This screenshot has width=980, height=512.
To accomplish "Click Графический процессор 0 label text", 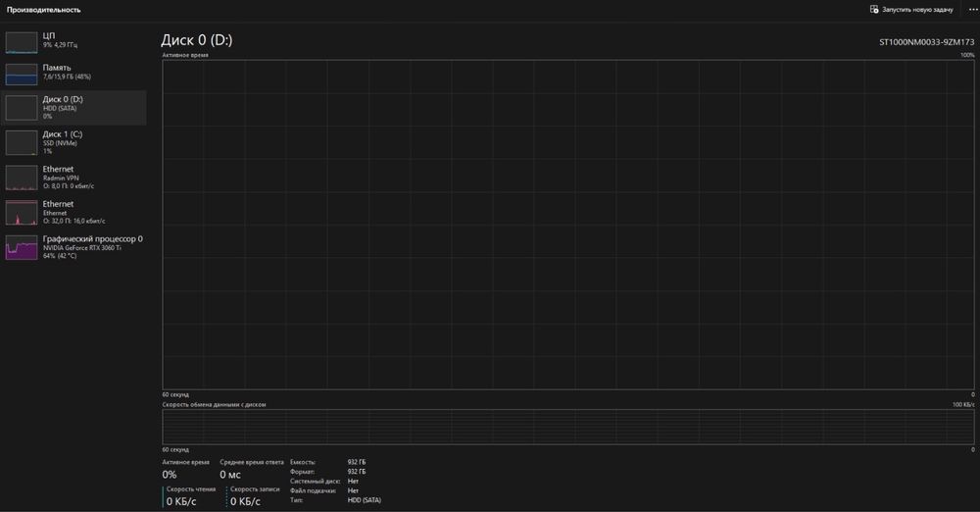I will [92, 239].
